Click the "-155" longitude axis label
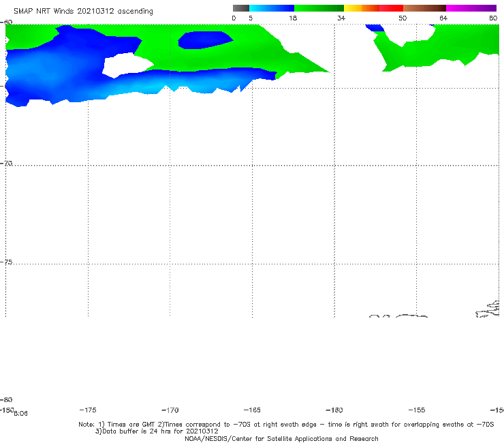 [417, 410]
